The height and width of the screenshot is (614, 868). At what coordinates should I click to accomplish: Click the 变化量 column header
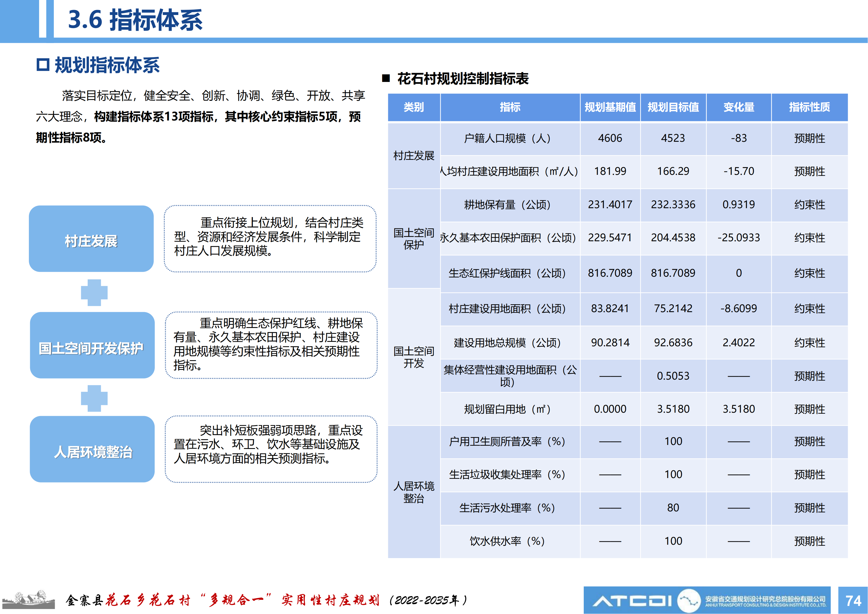tap(739, 107)
